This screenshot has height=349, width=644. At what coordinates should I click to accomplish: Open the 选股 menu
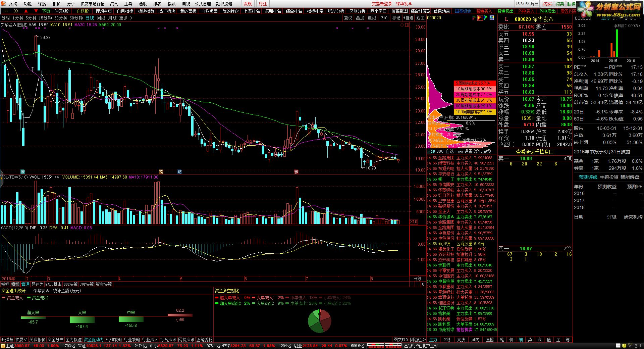point(143,4)
